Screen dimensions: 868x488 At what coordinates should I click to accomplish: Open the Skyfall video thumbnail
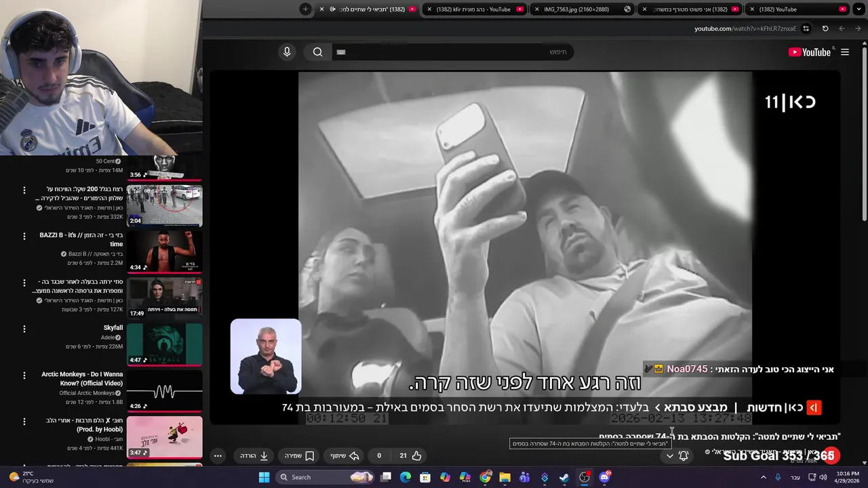165,344
